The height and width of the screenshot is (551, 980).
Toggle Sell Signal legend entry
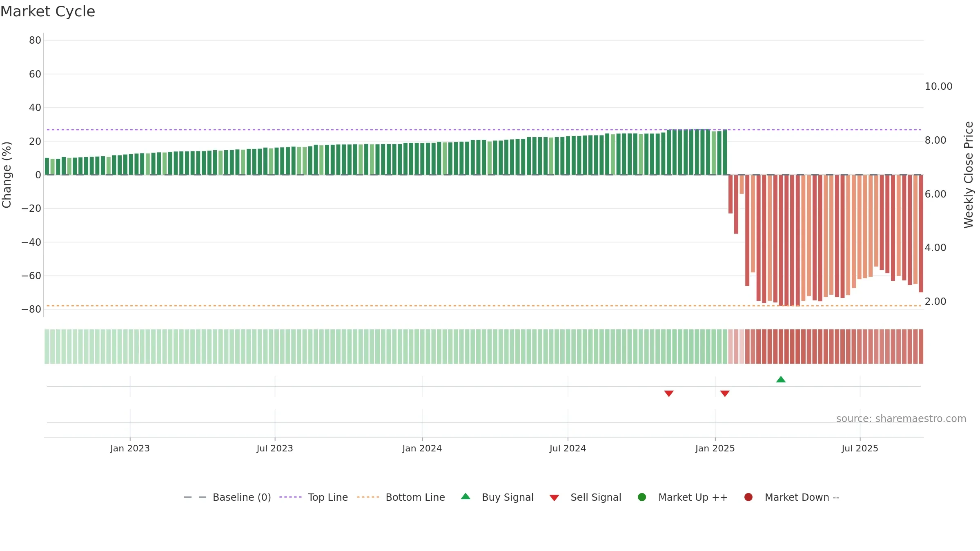(585, 497)
